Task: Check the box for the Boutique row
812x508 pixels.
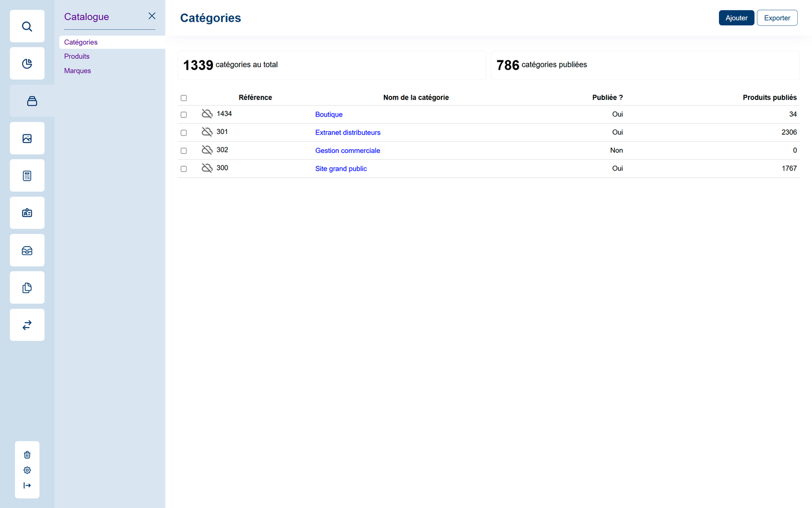Action: tap(183, 115)
